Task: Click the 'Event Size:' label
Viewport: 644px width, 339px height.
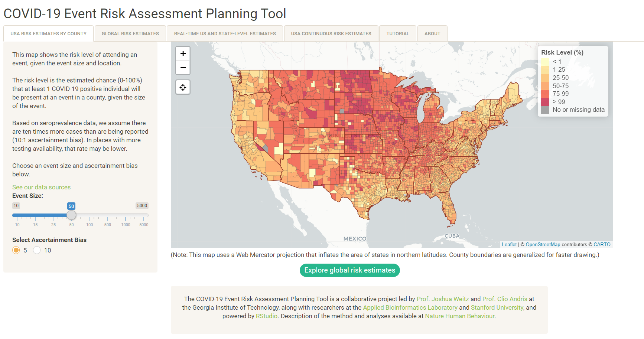Action: [x=27, y=196]
